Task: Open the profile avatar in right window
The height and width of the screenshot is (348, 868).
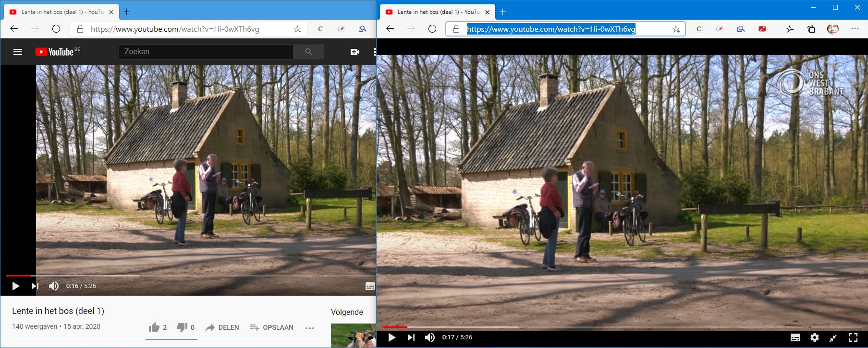Action: coord(833,29)
